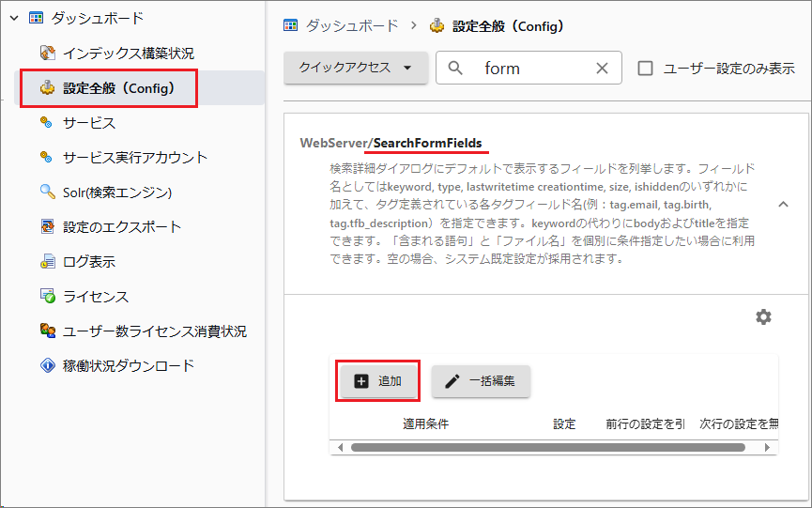Click the サービス gear icon in sidebar
Image resolution: width=812 pixels, height=508 pixels.
point(47,123)
